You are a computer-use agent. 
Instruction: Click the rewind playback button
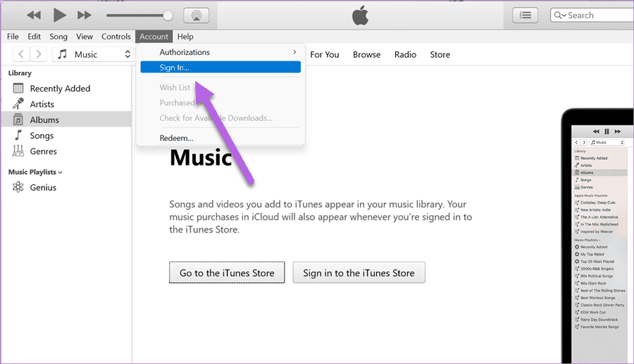click(34, 15)
